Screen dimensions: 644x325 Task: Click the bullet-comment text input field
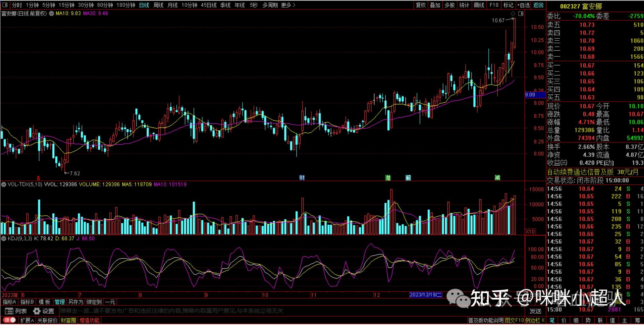click(x=292, y=311)
